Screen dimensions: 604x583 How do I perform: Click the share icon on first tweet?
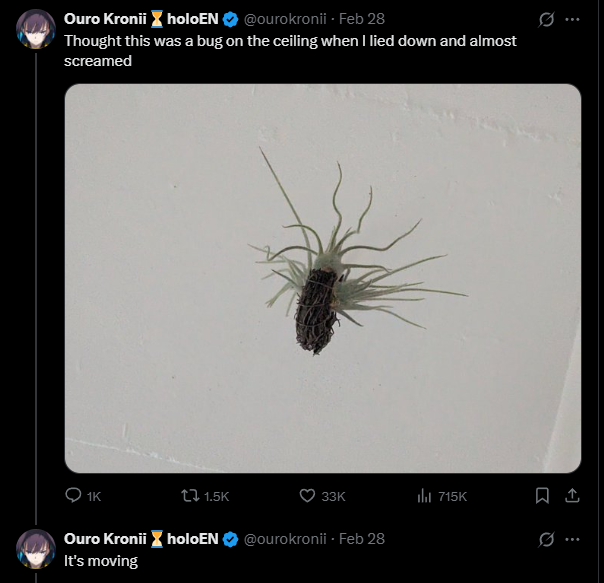click(572, 495)
